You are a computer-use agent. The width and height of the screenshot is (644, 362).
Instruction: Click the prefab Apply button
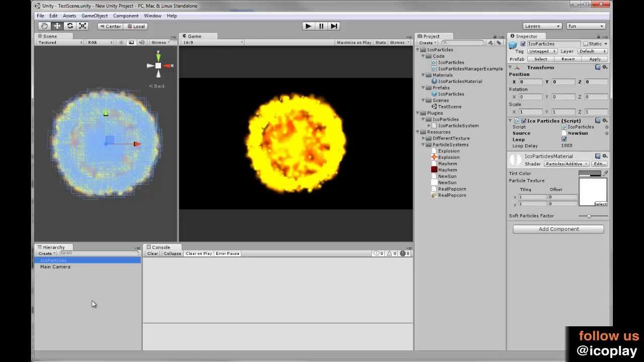coord(595,59)
